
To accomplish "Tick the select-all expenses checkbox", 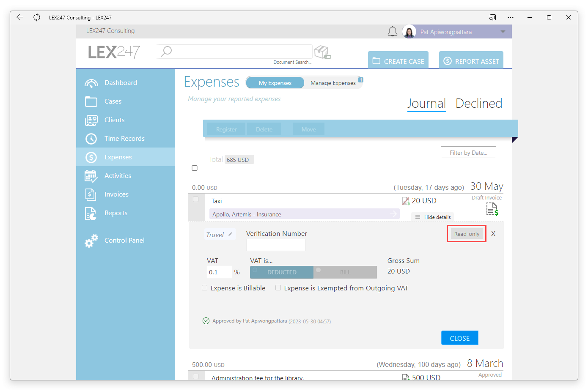I will pyautogui.click(x=195, y=168).
